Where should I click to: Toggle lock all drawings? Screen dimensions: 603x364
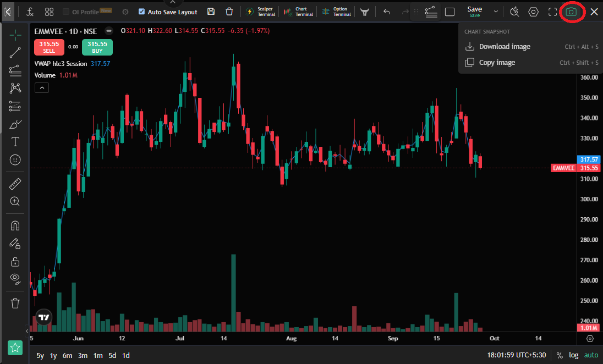[x=15, y=262]
